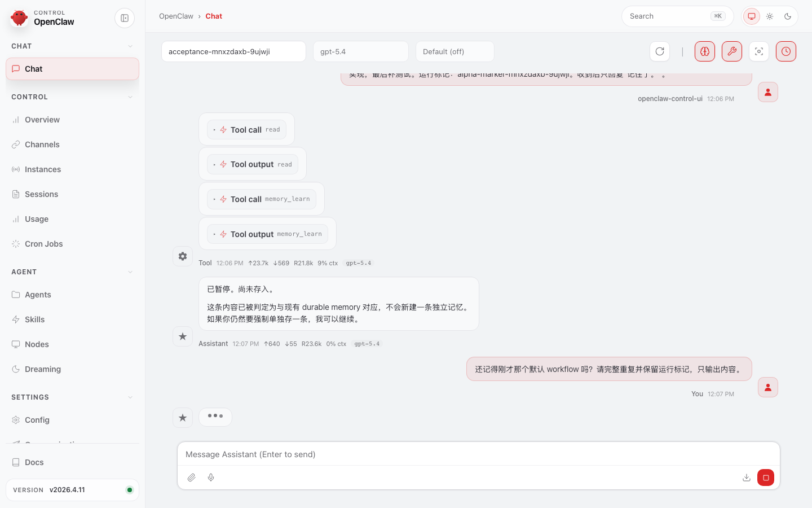Image resolution: width=812 pixels, height=508 pixels.
Task: Switch to light theme sun icon
Action: (770, 16)
